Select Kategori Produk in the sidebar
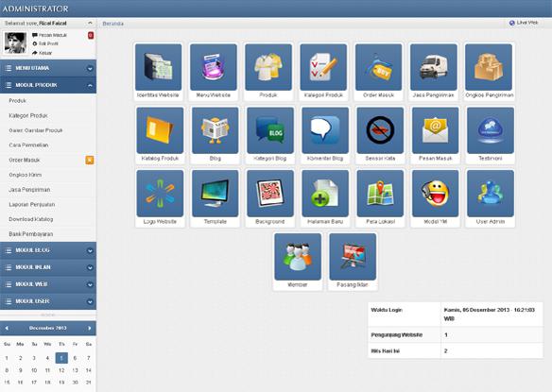The height and width of the screenshot is (392, 552). pos(28,115)
